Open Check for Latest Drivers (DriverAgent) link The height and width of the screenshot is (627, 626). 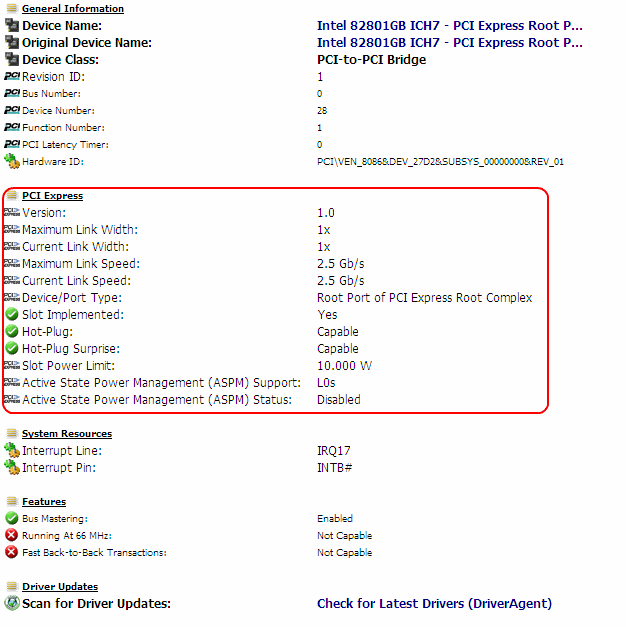click(434, 603)
